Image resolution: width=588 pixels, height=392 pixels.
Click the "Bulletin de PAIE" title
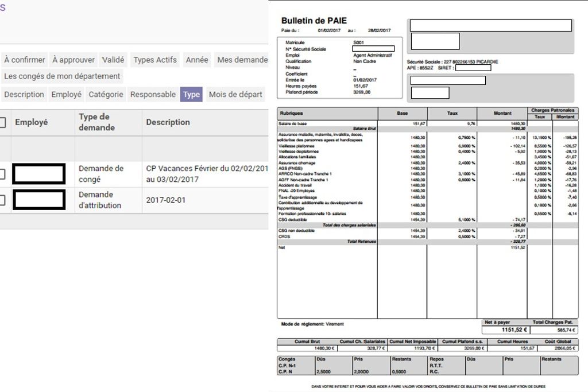314,21
